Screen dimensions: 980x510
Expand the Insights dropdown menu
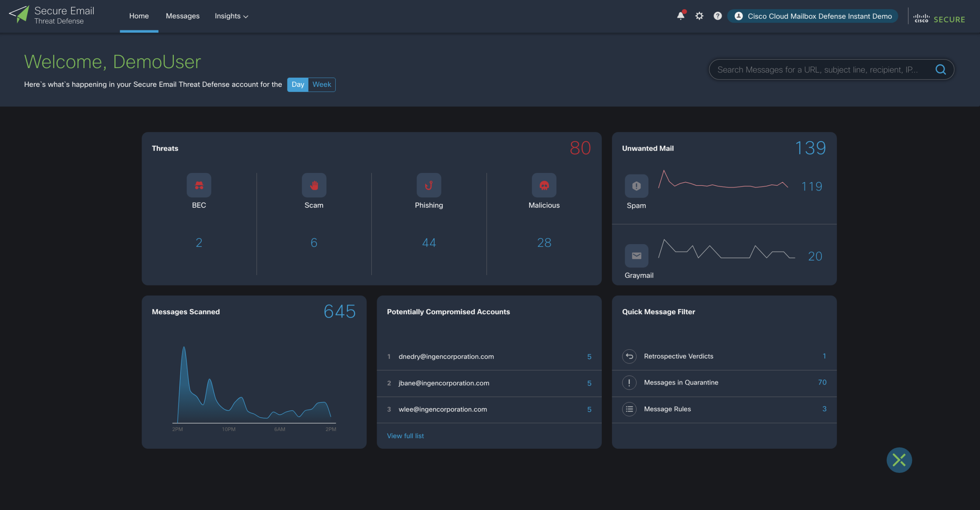pyautogui.click(x=232, y=16)
